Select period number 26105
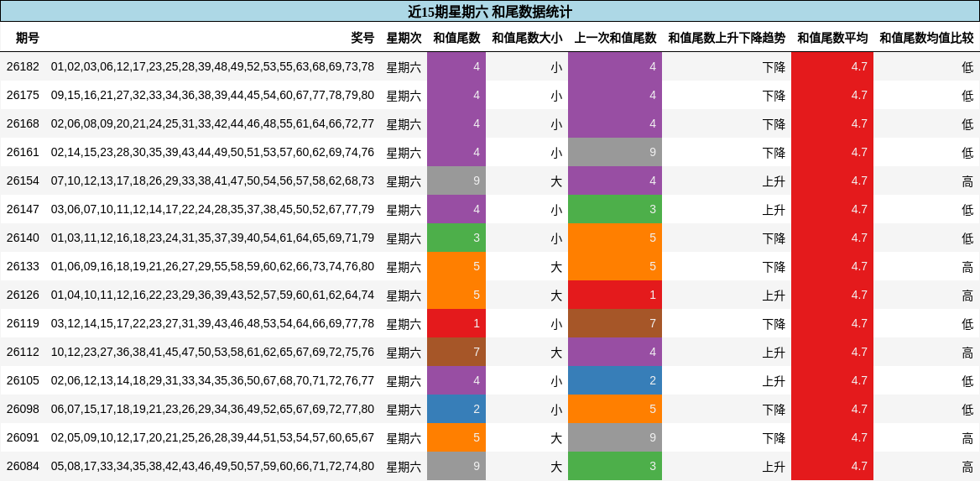Viewport: 980px width, 481px height. [x=23, y=381]
